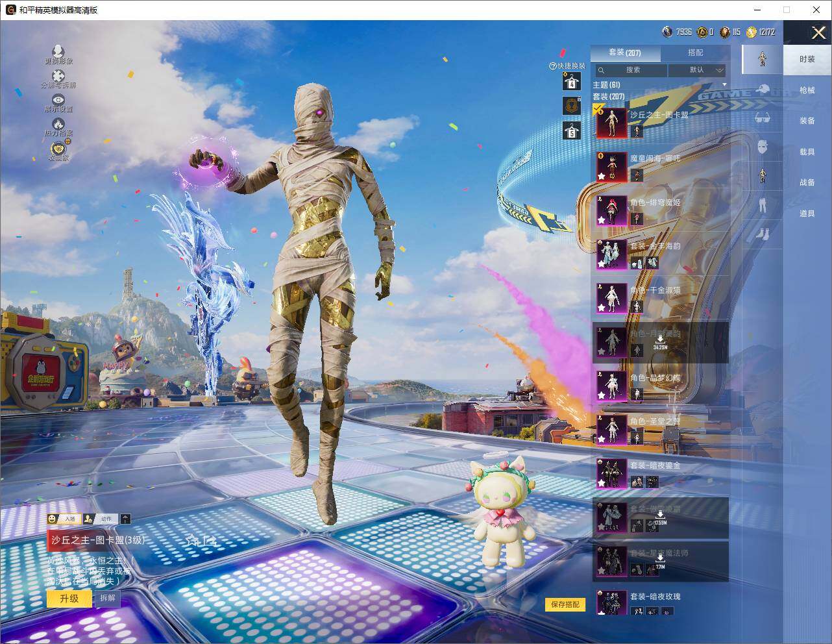Switch to the 搭配 tab
The height and width of the screenshot is (644, 832).
(x=695, y=53)
